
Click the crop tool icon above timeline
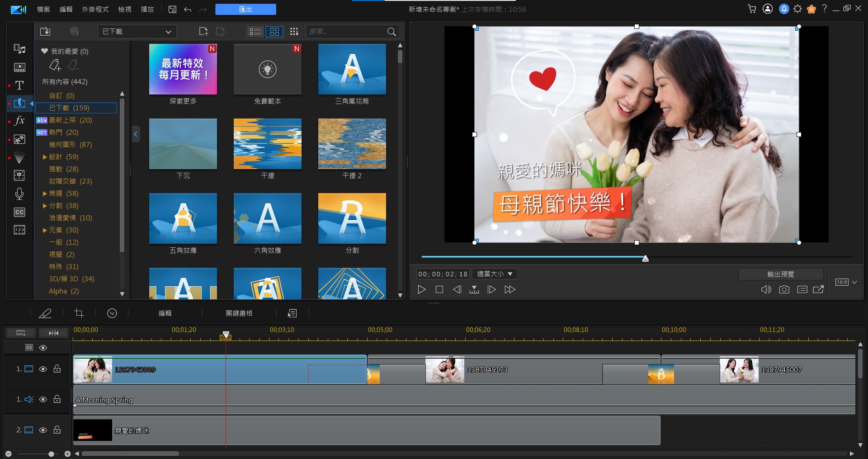79,313
